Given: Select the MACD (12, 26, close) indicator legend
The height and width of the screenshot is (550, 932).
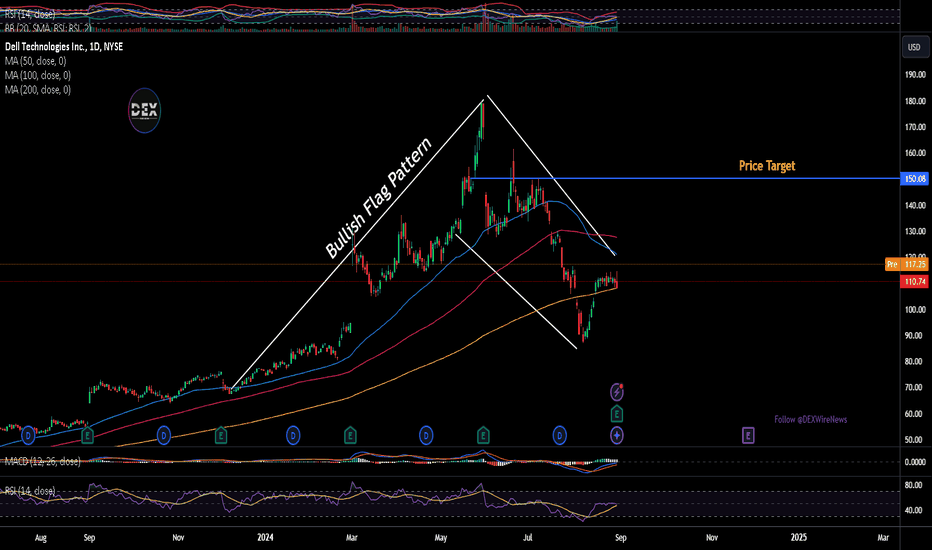Looking at the screenshot, I should point(43,461).
